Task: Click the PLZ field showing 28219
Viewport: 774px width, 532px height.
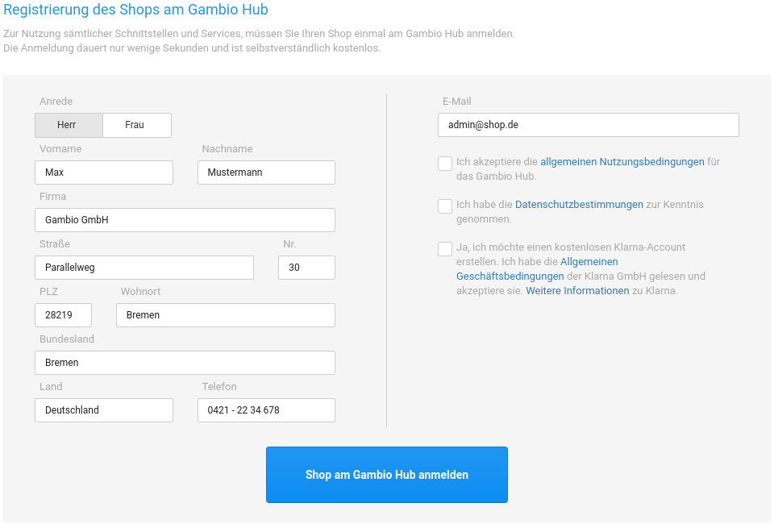Action: click(63, 315)
